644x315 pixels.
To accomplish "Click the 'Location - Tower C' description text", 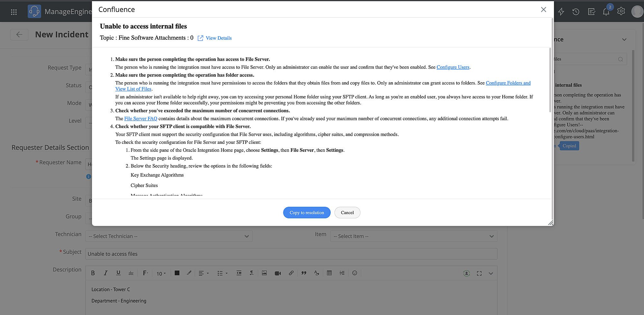I will [111, 290].
